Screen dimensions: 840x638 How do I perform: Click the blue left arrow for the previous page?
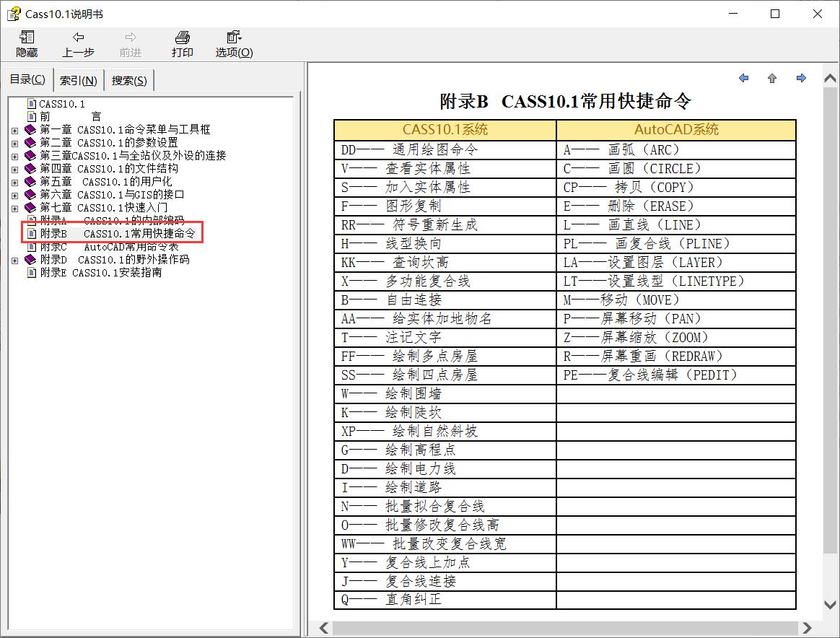[743, 78]
